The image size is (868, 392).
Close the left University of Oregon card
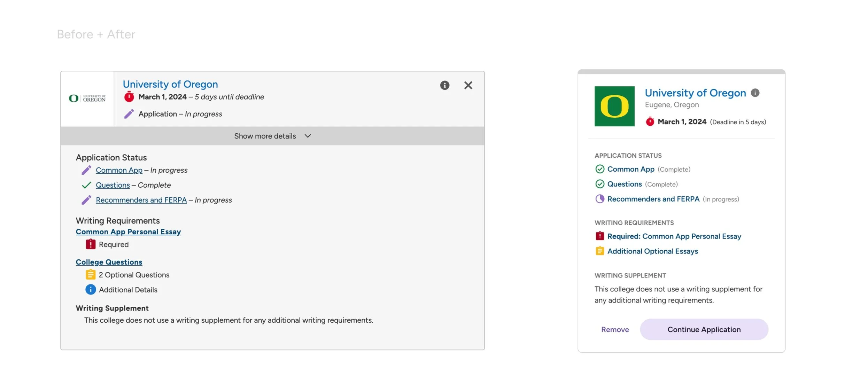coord(468,85)
